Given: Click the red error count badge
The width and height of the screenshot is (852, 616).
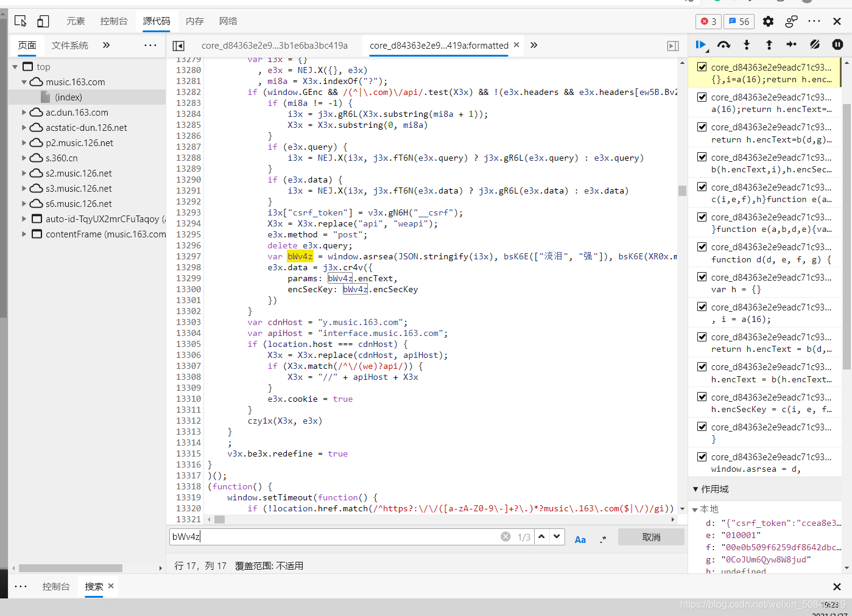Looking at the screenshot, I should [x=708, y=21].
